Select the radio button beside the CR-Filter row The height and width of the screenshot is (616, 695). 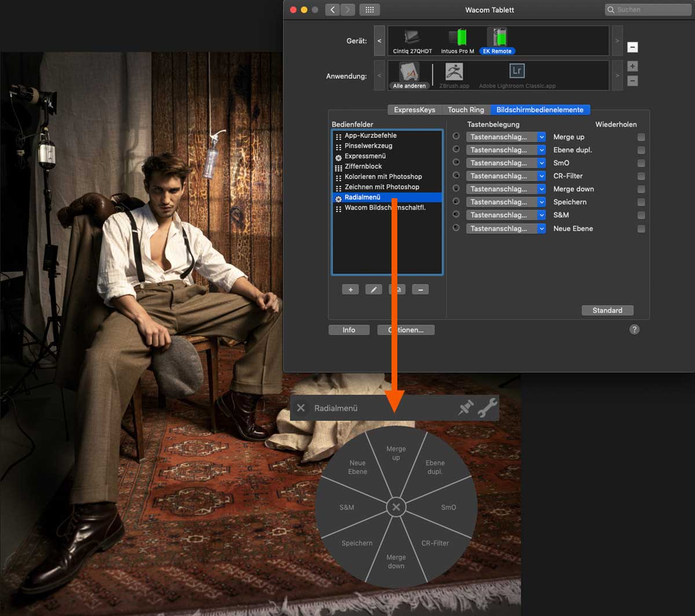coord(456,176)
